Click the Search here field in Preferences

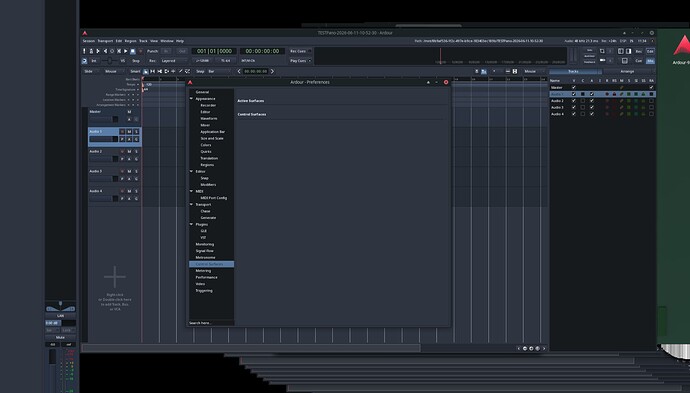tap(211, 323)
